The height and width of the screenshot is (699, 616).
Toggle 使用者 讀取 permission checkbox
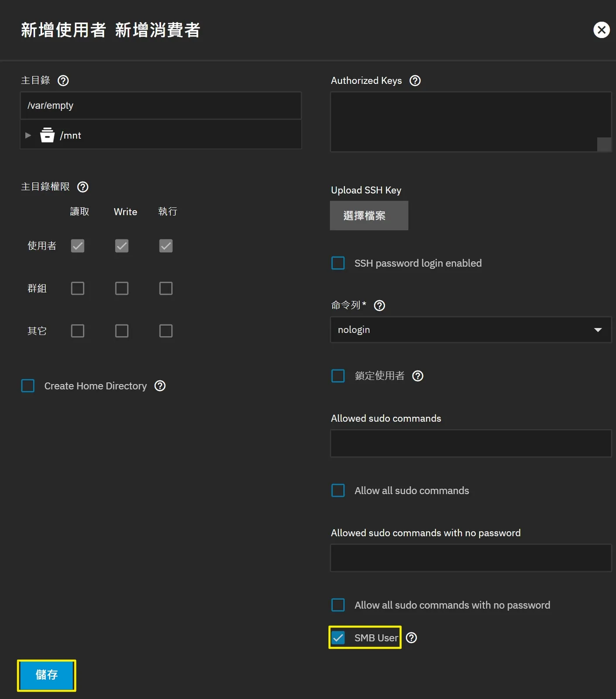(78, 246)
